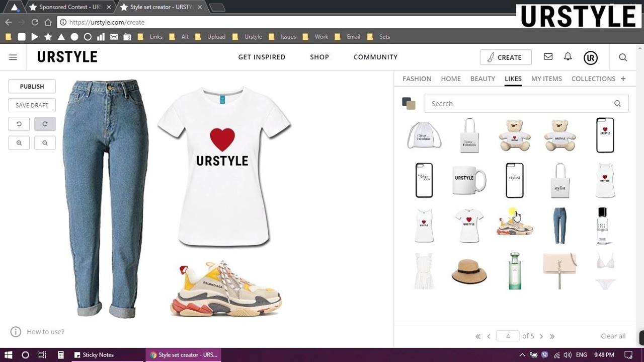Show hidden system tray icons
Image resolution: width=644 pixels, height=362 pixels.
[522, 355]
